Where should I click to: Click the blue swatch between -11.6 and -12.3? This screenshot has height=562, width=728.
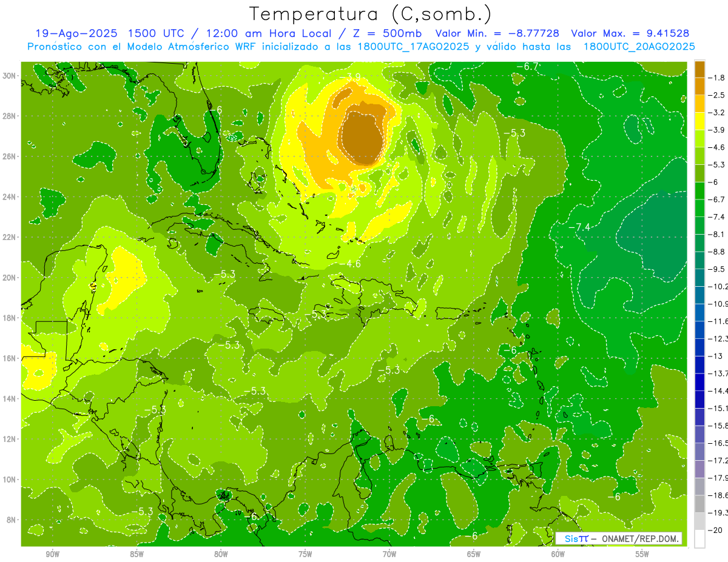(699, 329)
